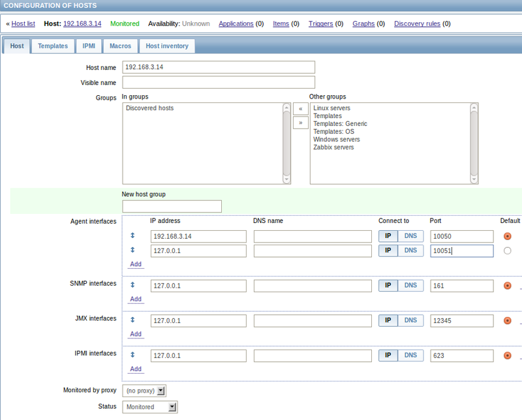Set second agent interface as default

(507, 250)
